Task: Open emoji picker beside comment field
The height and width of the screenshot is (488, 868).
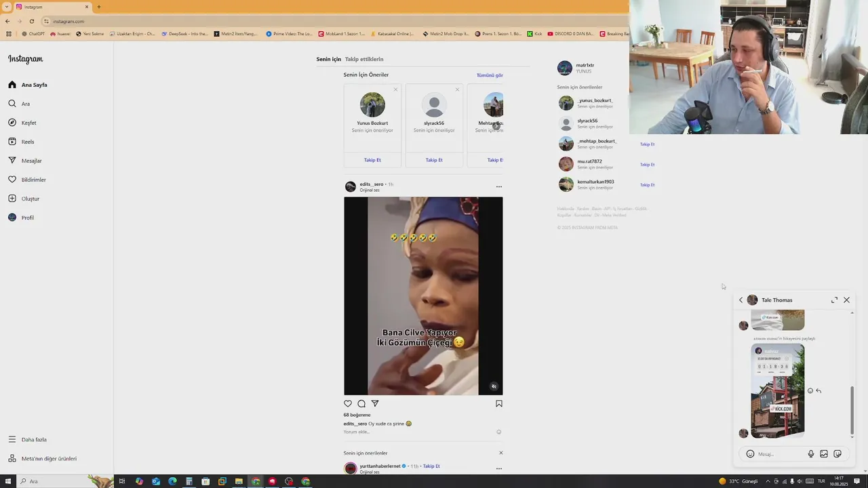Action: point(498,432)
